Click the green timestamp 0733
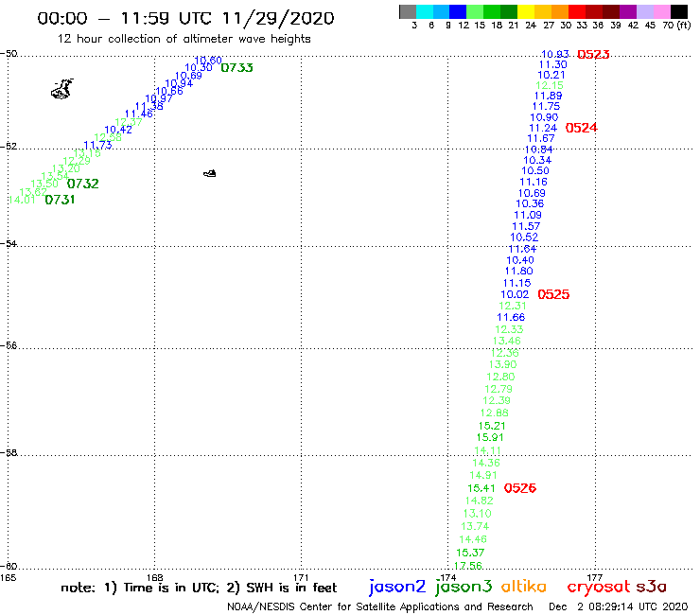 click(237, 68)
